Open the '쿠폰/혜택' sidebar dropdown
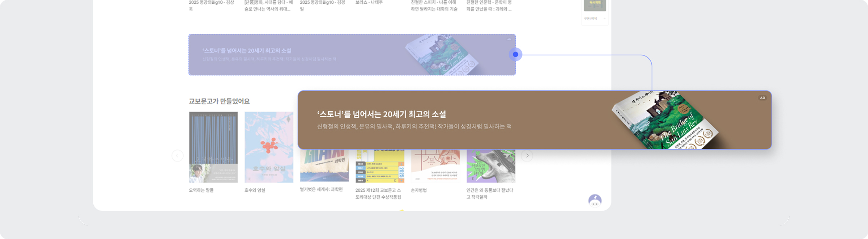 click(x=595, y=18)
